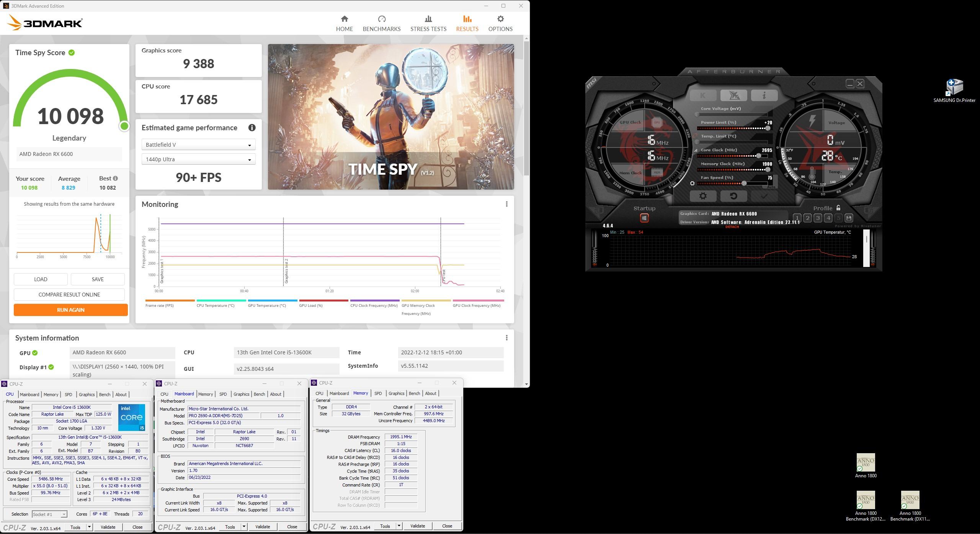Open the 1440p Ultra resolution dropdown
Screen dimensions: 980x534
click(x=198, y=159)
